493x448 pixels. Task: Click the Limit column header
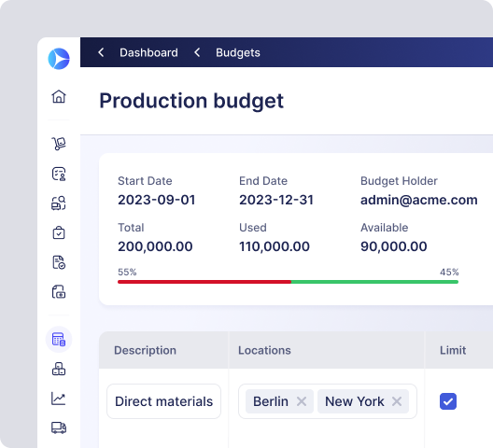tap(453, 350)
